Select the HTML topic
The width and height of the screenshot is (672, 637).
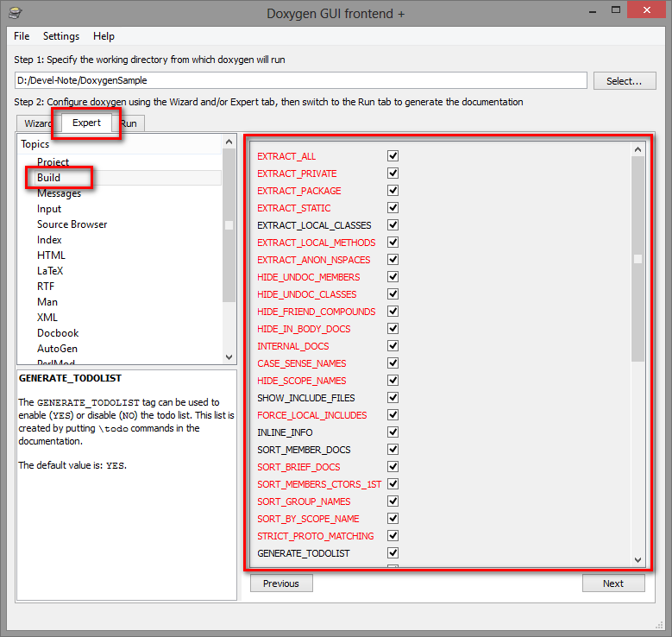(x=51, y=255)
